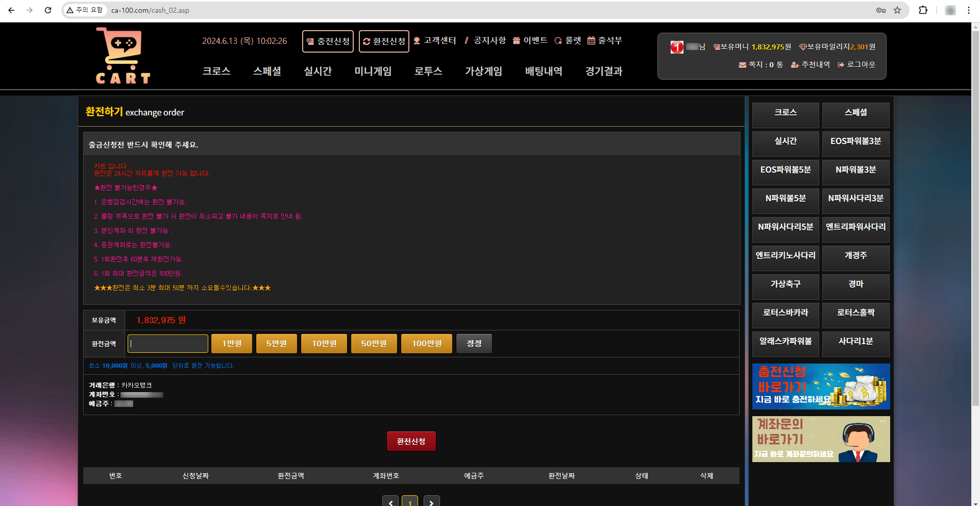Open 알래스카파워볼 game
The height and width of the screenshot is (506, 980).
[x=786, y=344]
